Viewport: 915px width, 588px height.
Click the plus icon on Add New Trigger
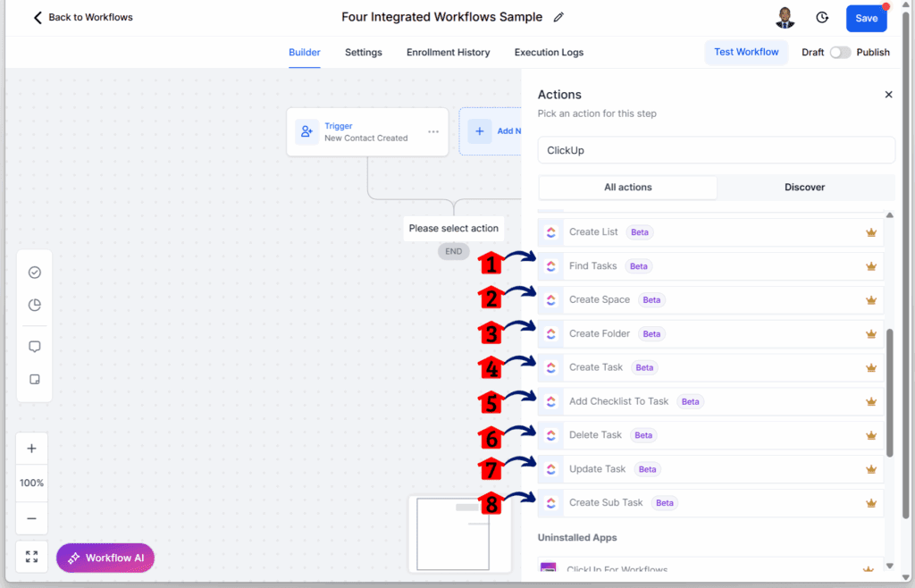click(x=480, y=131)
